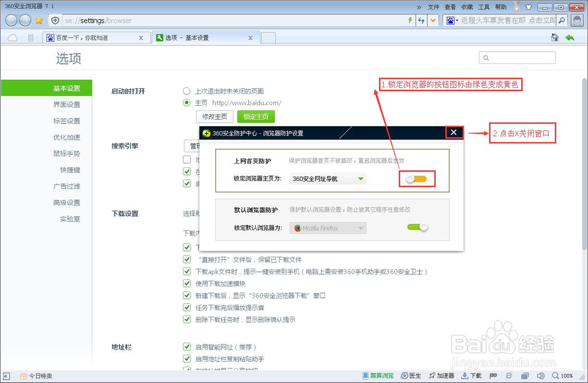Image resolution: width=588 pixels, height=383 pixels.
Task: Click the 100% zoom magnifier in status bar
Action: tap(562, 375)
